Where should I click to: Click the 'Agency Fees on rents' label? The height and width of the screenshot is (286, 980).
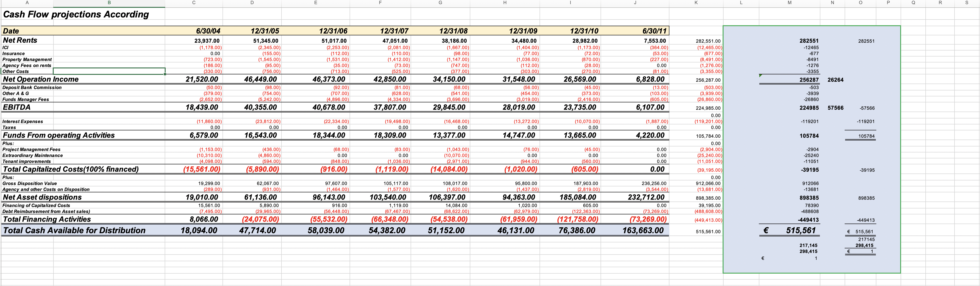pos(27,65)
